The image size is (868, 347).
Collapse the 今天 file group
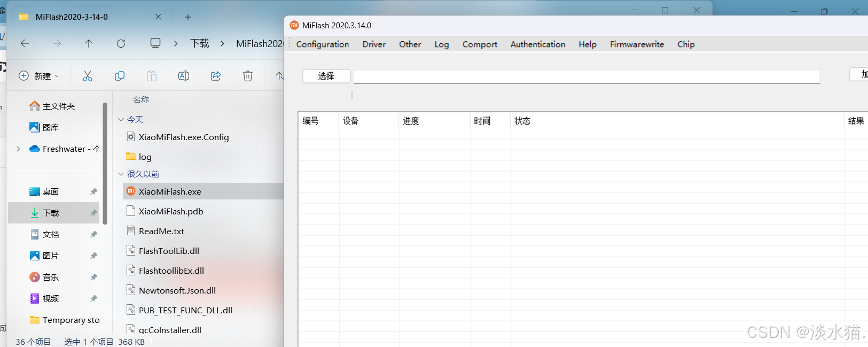click(121, 119)
